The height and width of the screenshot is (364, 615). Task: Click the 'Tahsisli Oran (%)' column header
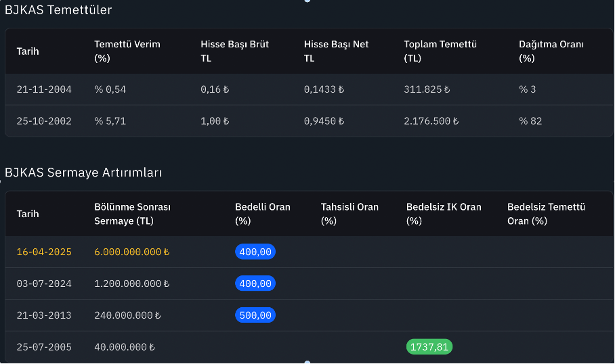click(349, 214)
